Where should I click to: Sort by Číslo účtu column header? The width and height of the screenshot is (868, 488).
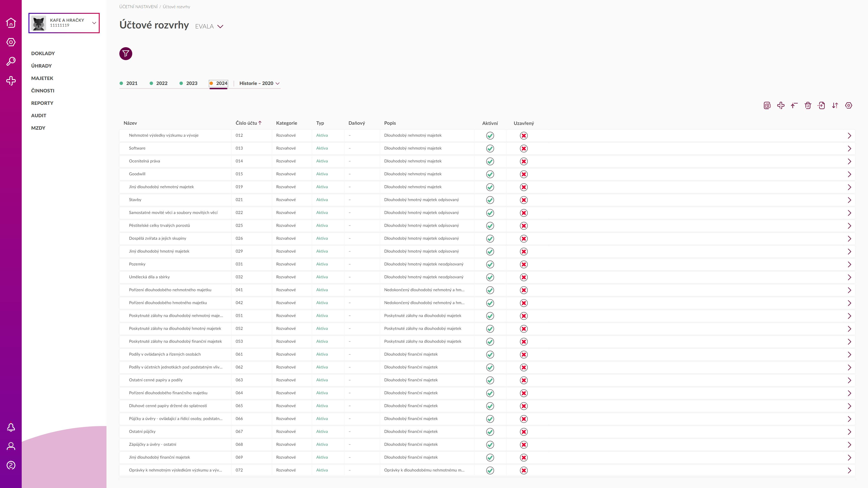point(248,123)
